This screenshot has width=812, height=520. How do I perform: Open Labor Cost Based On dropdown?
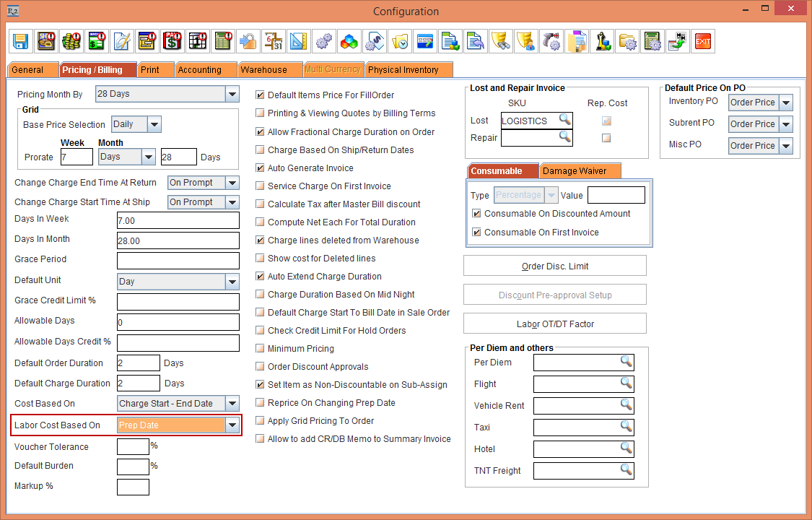tap(232, 425)
